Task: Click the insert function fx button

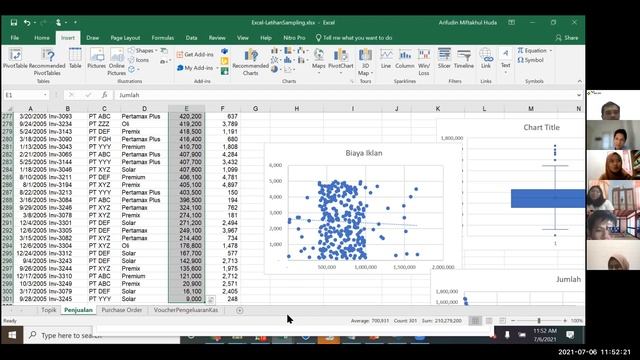Action: coord(104,95)
